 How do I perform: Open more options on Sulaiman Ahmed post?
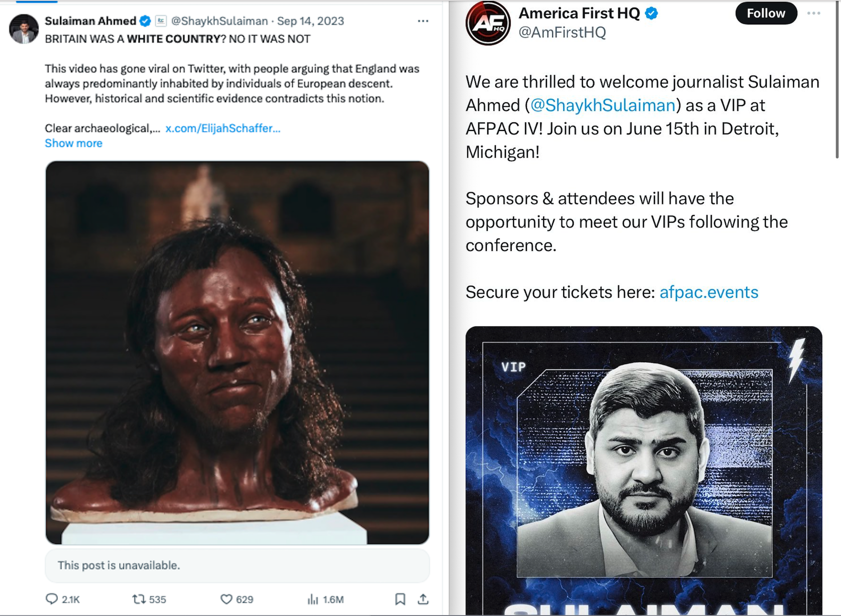click(423, 21)
